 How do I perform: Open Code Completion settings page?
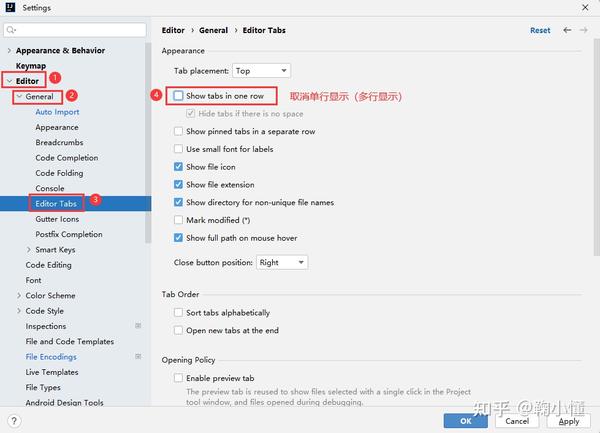(67, 158)
